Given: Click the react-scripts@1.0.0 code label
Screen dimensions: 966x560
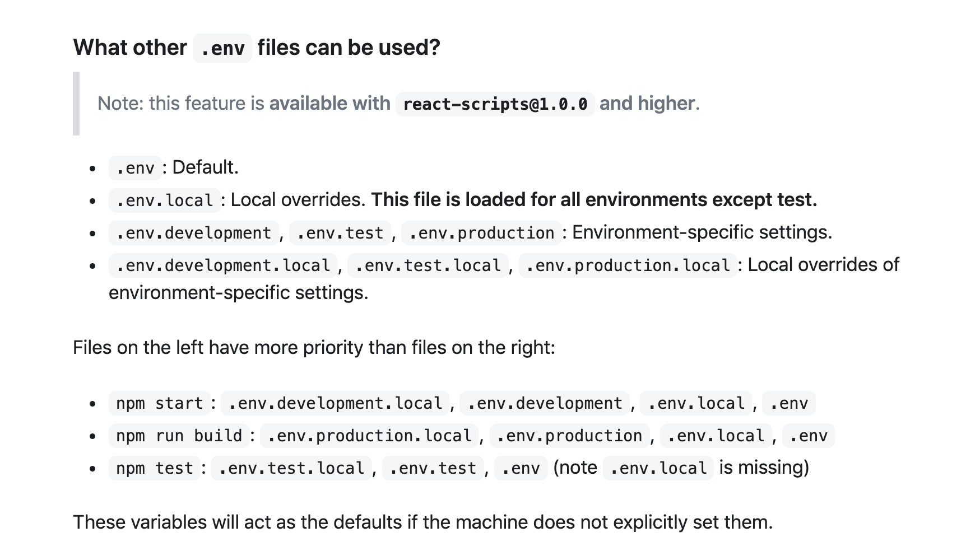Looking at the screenshot, I should click(495, 104).
